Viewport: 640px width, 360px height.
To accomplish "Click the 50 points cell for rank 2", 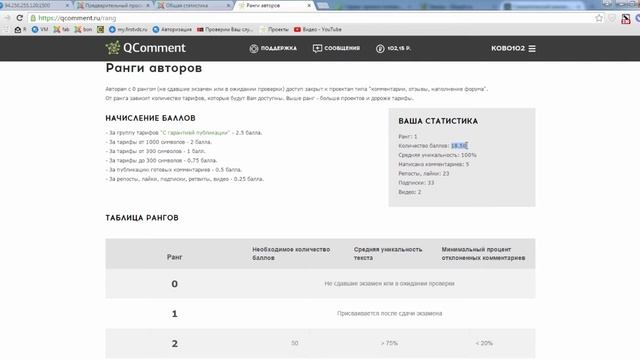I will (294, 343).
